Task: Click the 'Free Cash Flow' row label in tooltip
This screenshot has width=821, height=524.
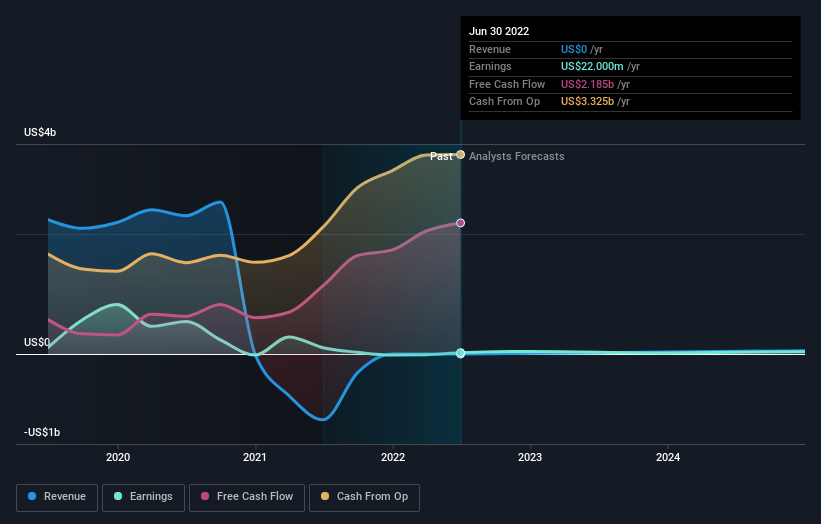Action: [507, 84]
